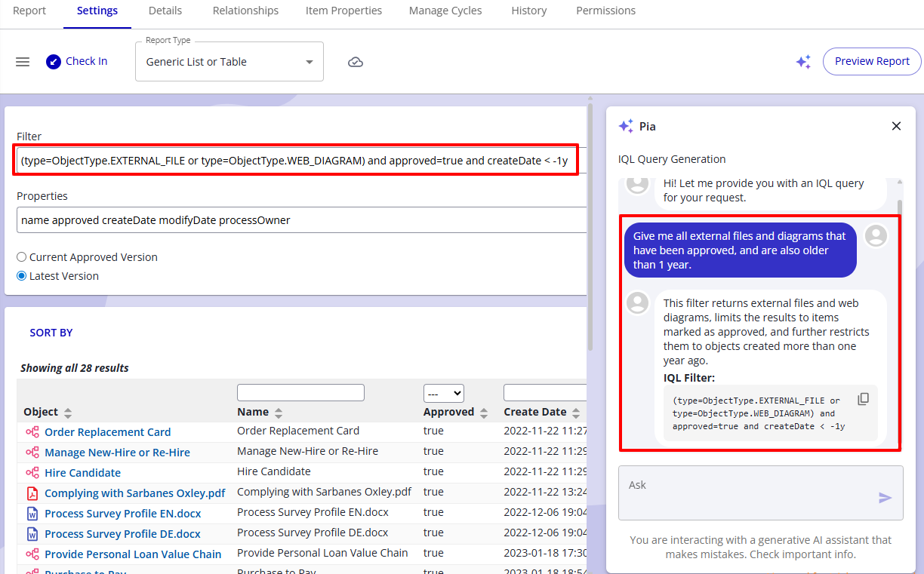Open Pia AI assistant sparkle icon in toolbar
The height and width of the screenshot is (574, 924).
pyautogui.click(x=803, y=62)
